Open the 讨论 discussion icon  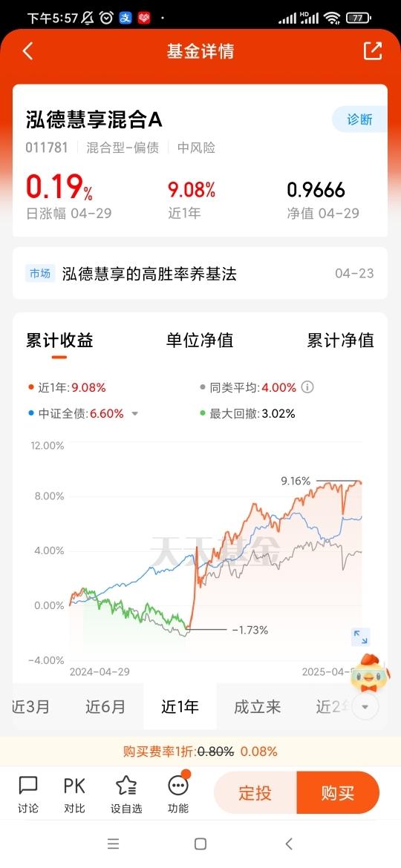point(28,794)
